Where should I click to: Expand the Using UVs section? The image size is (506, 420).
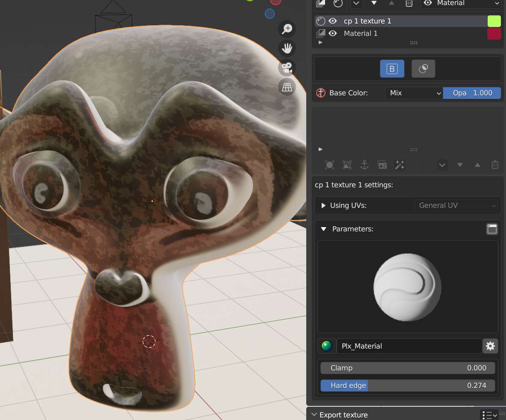(x=323, y=205)
